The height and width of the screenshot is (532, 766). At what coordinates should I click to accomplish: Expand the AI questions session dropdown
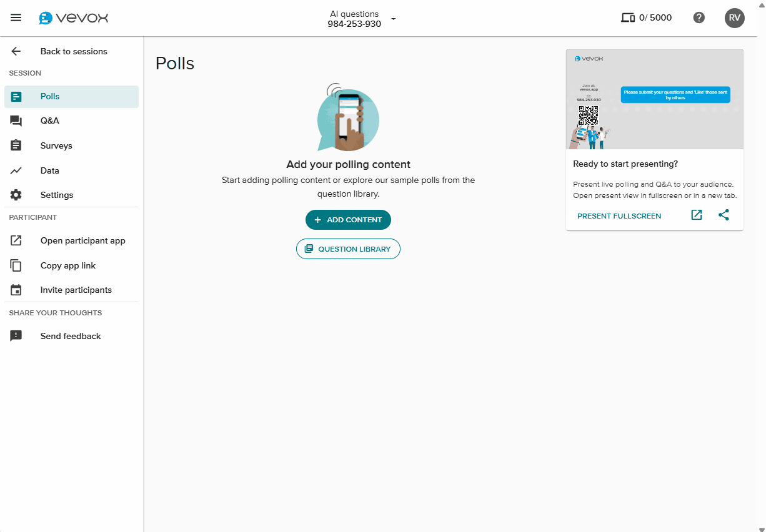pyautogui.click(x=393, y=19)
